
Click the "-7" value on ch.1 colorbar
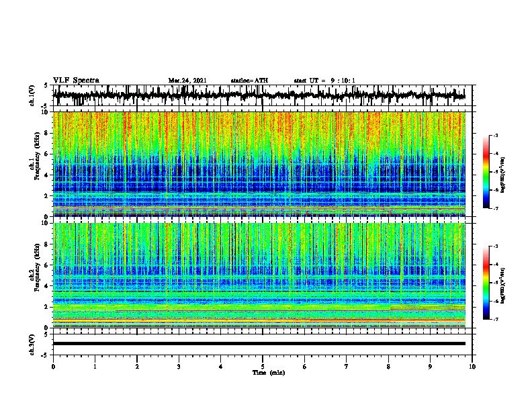(496, 208)
